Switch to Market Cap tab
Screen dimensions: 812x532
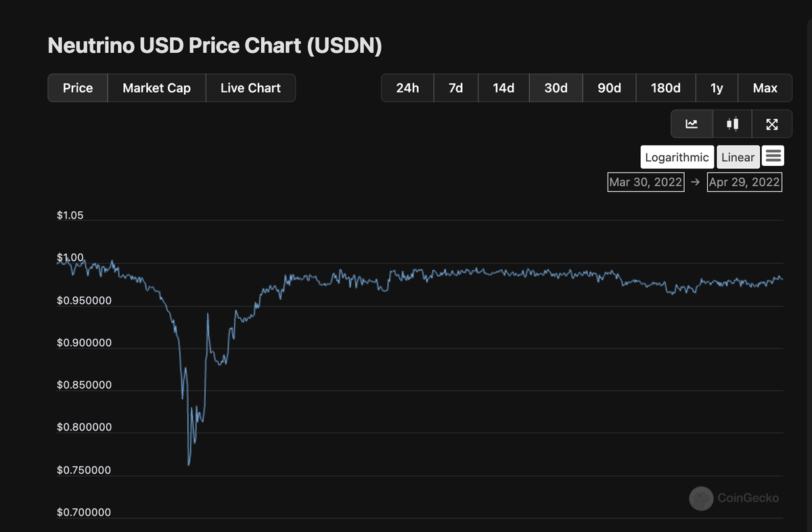156,88
